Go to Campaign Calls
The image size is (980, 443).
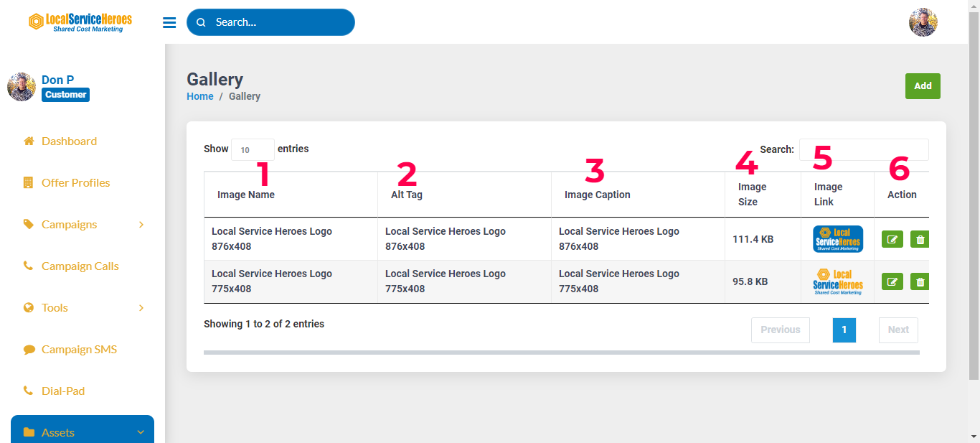point(80,266)
